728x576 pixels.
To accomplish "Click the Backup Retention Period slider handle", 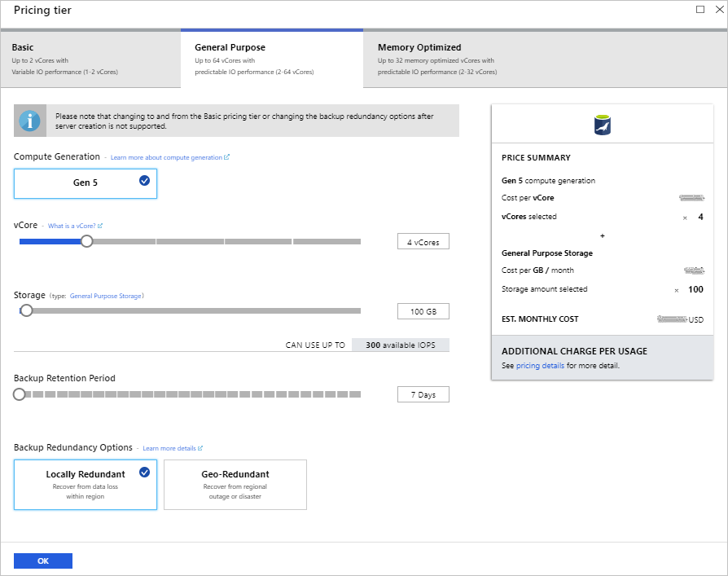I will (20, 394).
